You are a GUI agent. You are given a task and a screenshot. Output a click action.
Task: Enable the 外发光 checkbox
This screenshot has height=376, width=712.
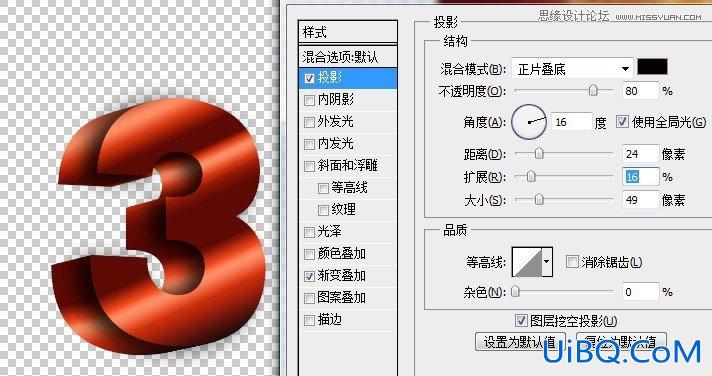tap(309, 122)
